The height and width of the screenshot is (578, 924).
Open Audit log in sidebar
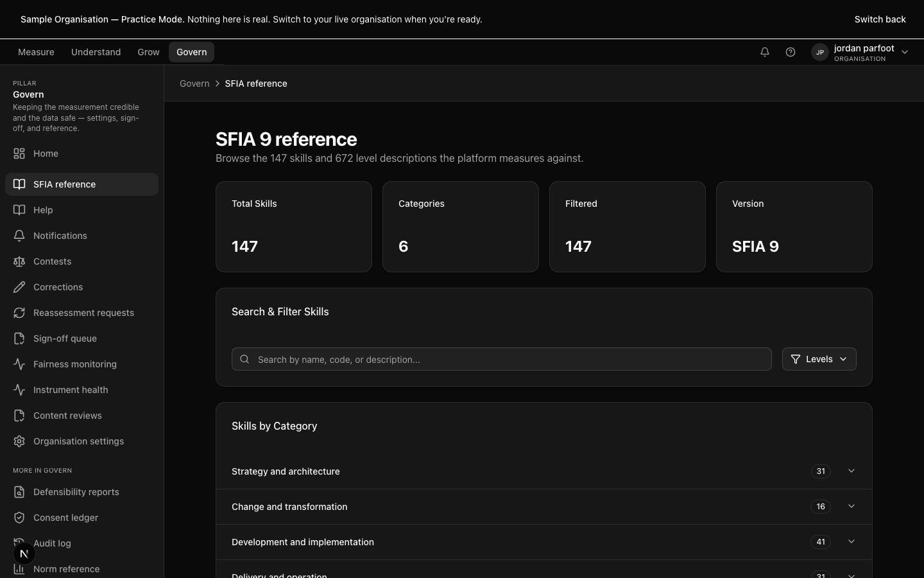[81, 543]
